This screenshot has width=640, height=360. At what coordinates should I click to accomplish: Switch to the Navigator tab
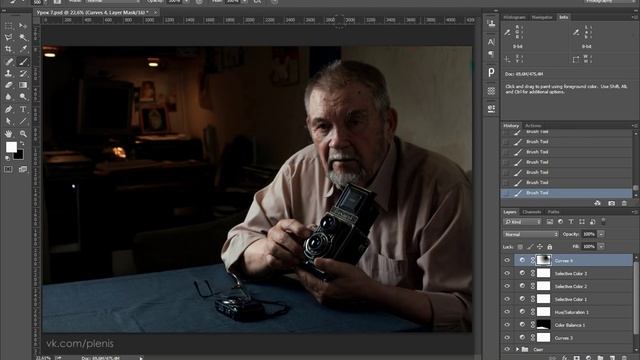(x=542, y=17)
